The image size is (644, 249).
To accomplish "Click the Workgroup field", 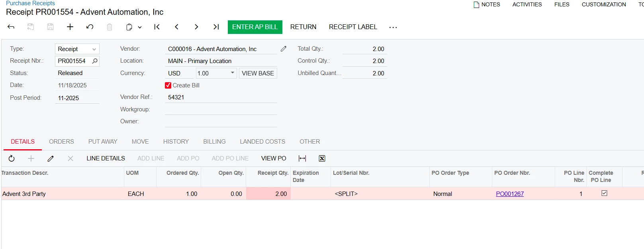I will (221, 109).
